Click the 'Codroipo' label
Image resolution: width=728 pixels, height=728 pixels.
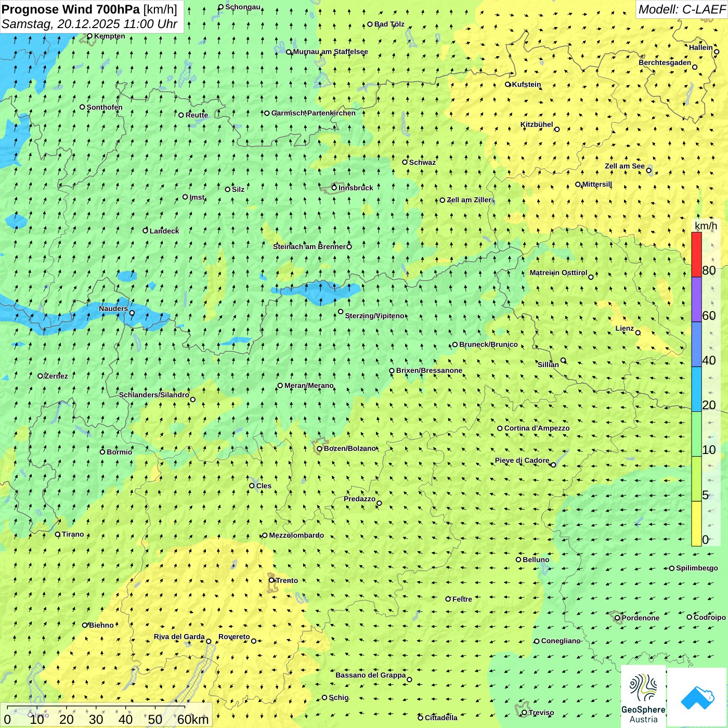point(710,617)
